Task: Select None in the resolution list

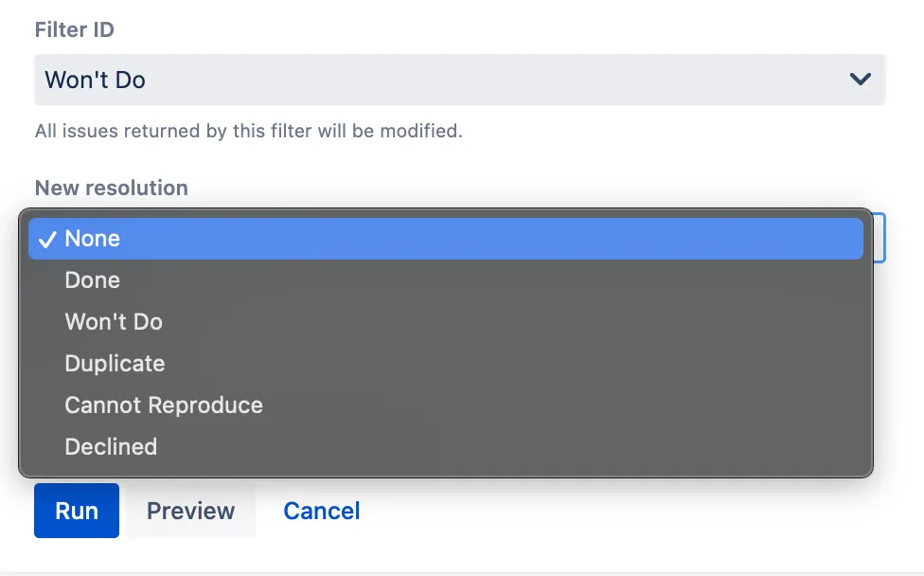Action: (446, 239)
